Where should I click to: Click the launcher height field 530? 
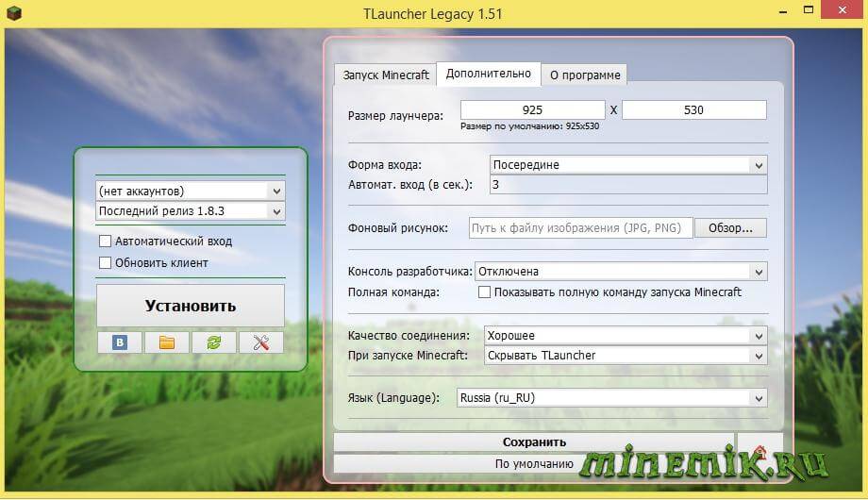(x=694, y=109)
